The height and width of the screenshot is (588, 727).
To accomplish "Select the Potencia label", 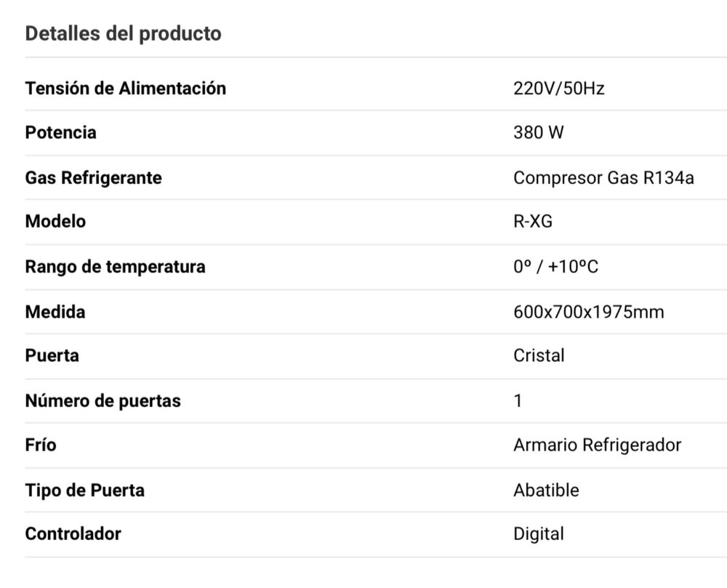I will 61,132.
